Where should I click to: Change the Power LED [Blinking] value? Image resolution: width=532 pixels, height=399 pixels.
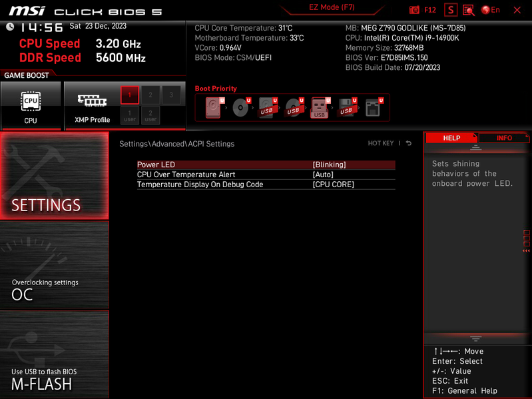tap(329, 165)
